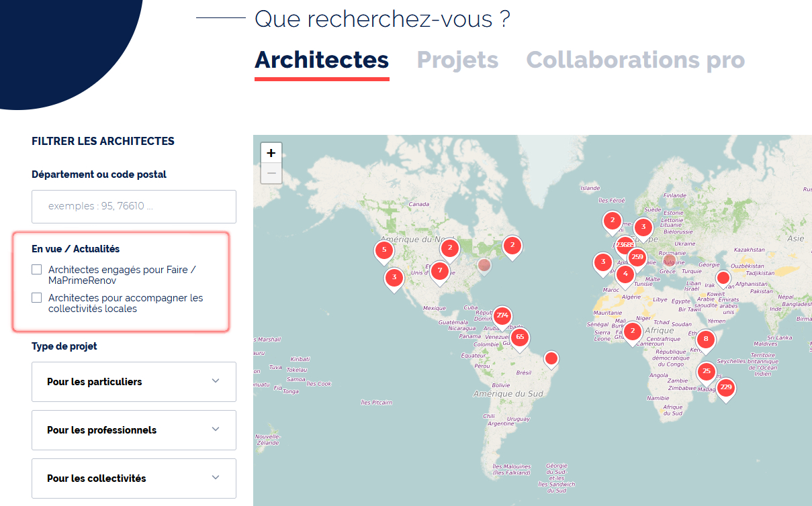Open the Pour les collectivités dropdown
The width and height of the screenshot is (812, 506).
pyautogui.click(x=134, y=478)
